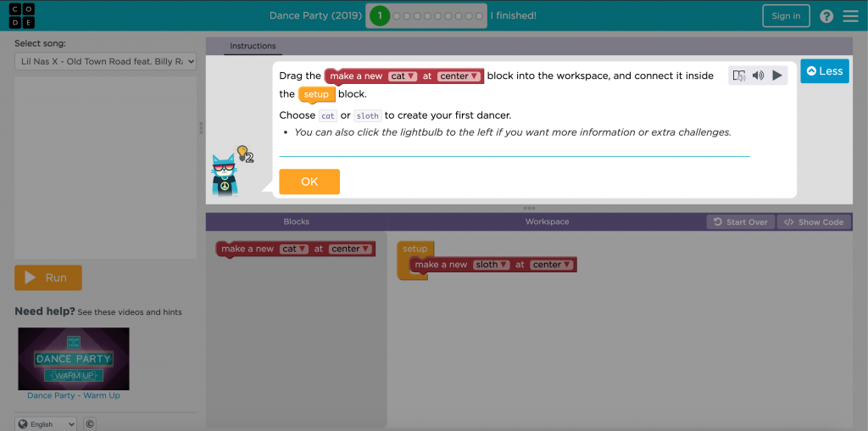Viewport: 868px width, 431px height.
Task: Select the make a new cat toolbox block
Action: (249, 249)
